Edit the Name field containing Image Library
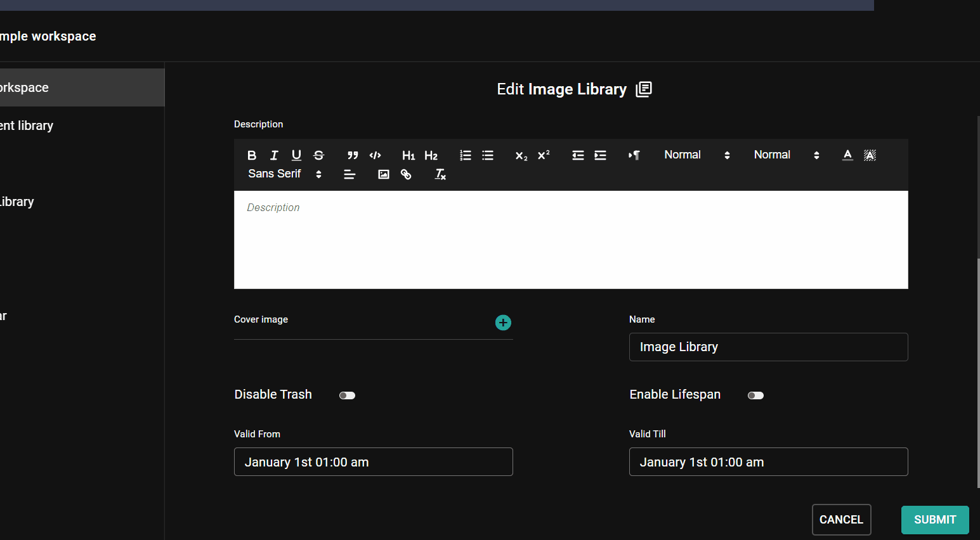Image resolution: width=980 pixels, height=540 pixels. (768, 347)
